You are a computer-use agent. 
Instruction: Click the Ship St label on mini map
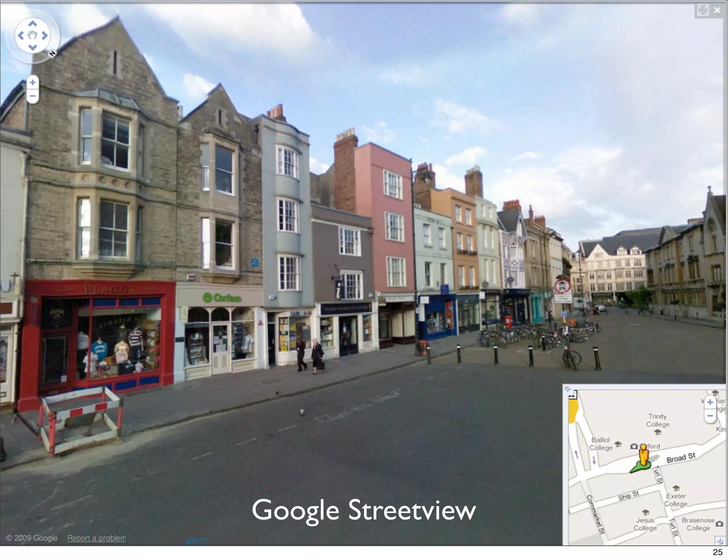[x=628, y=495]
